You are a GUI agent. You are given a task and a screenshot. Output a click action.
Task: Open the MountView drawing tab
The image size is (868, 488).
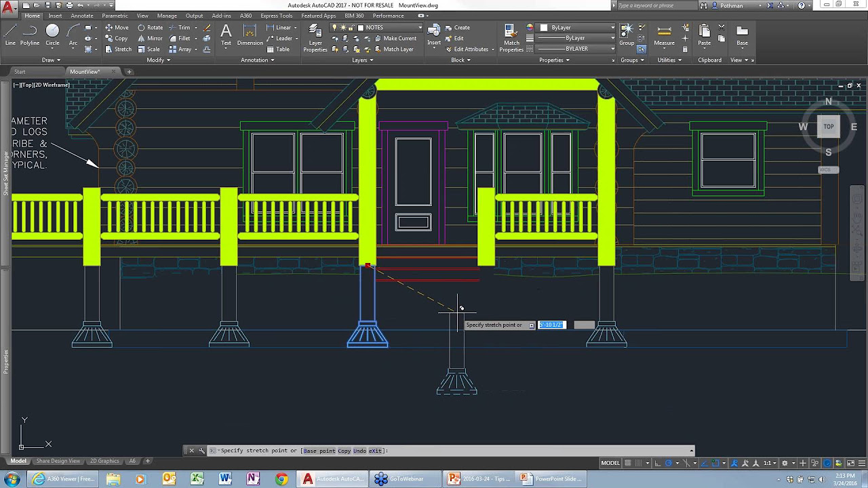[x=85, y=72]
